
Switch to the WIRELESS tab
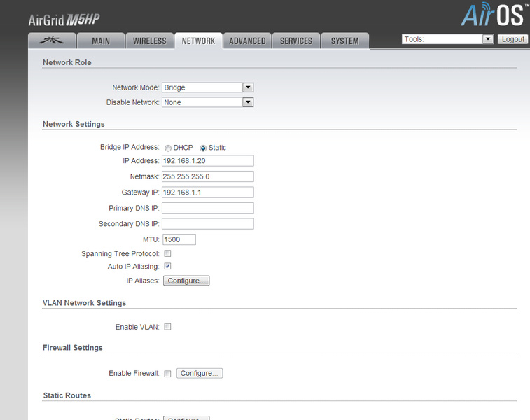(149, 41)
